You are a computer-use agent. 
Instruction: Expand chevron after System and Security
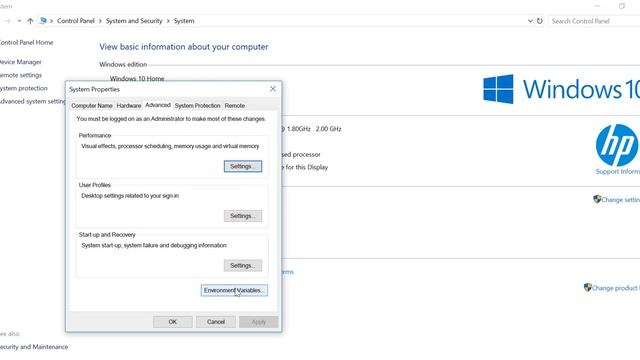[x=168, y=21]
